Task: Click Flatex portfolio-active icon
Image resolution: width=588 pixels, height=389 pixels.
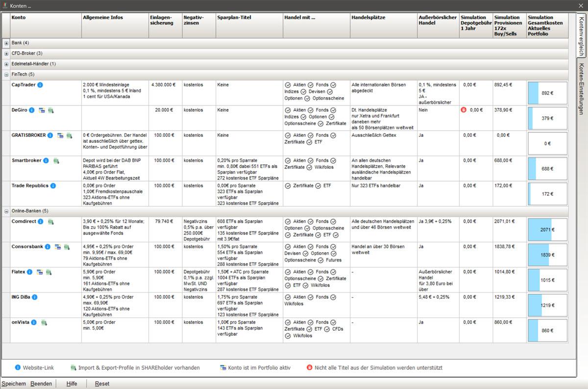Action: (40, 272)
